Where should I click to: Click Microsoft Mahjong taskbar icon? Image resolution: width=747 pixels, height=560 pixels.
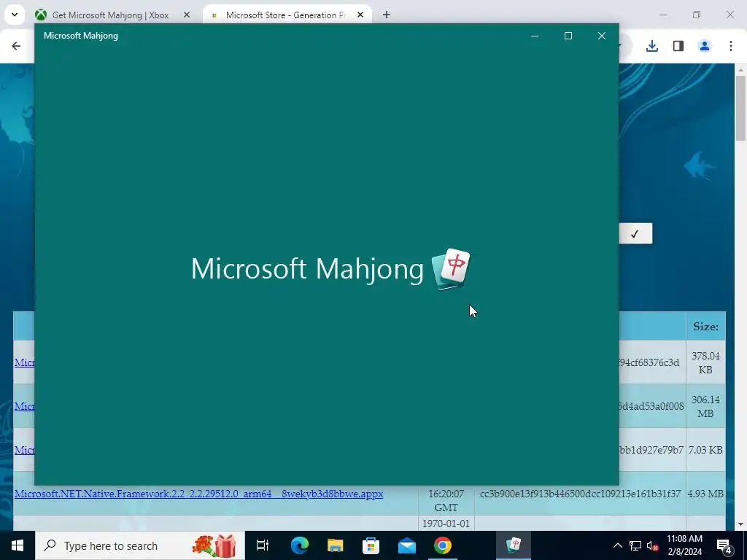pos(514,545)
